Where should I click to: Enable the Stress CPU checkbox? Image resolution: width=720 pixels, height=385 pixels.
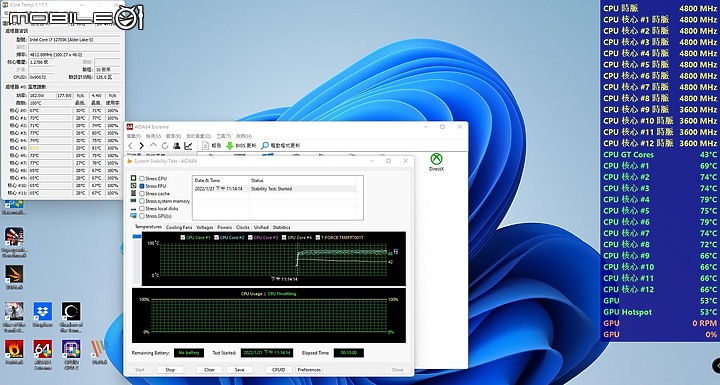pyautogui.click(x=142, y=178)
